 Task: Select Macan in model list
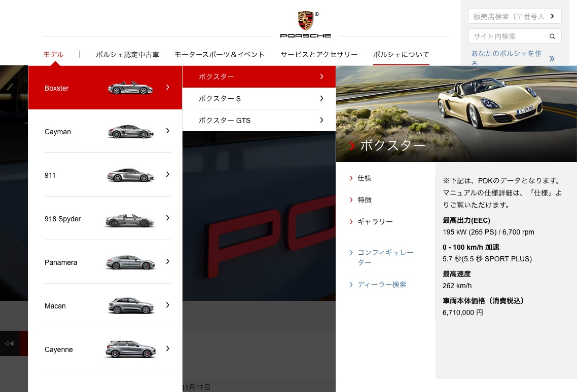pyautogui.click(x=105, y=305)
